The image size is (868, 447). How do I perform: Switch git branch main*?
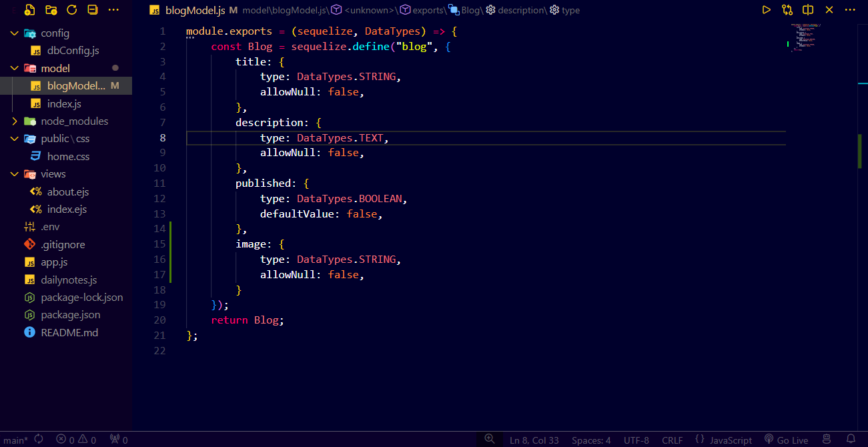point(16,440)
